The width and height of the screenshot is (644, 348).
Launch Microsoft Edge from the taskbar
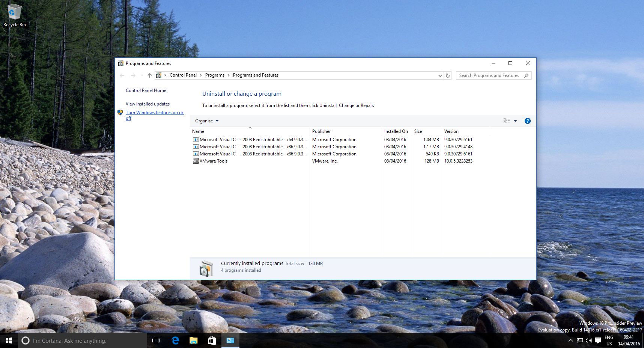(x=175, y=340)
